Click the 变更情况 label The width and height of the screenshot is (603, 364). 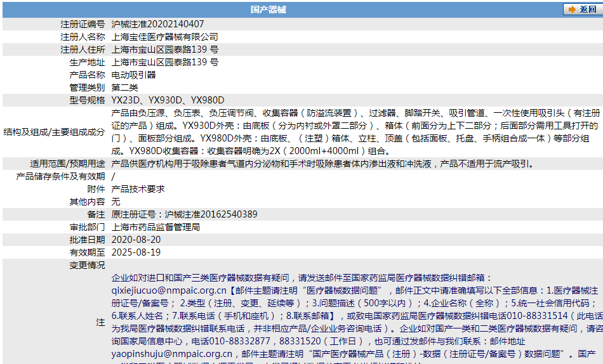(88, 265)
